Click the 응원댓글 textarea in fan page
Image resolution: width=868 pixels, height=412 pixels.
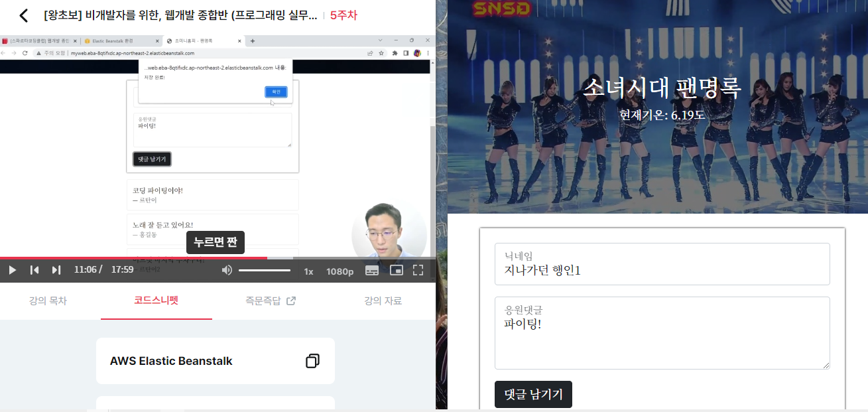[662, 333]
